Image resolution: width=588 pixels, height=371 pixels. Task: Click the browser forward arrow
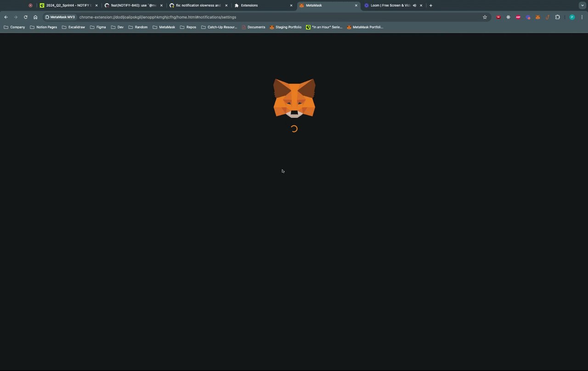coord(16,17)
